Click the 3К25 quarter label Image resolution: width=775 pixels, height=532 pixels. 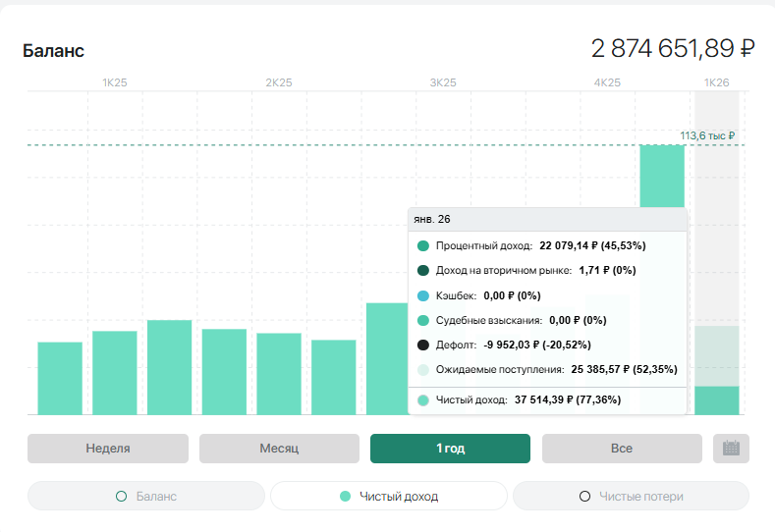(x=443, y=82)
